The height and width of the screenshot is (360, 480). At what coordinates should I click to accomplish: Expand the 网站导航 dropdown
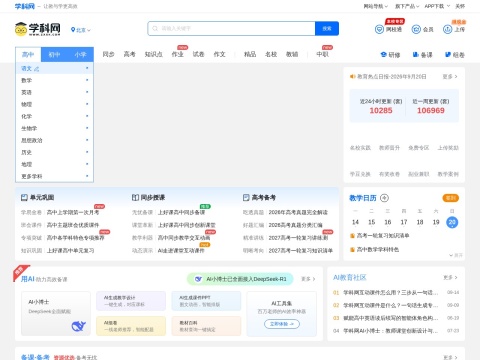375,6
